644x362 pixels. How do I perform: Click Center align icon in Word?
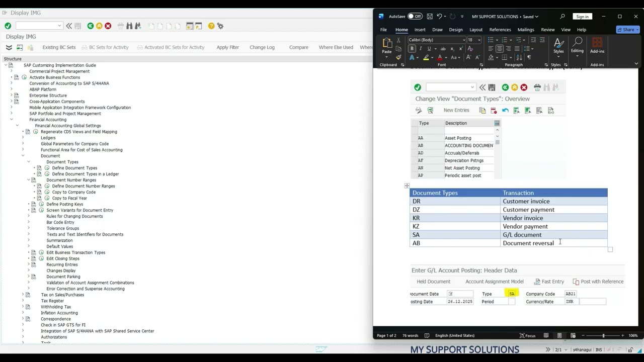[x=499, y=49]
